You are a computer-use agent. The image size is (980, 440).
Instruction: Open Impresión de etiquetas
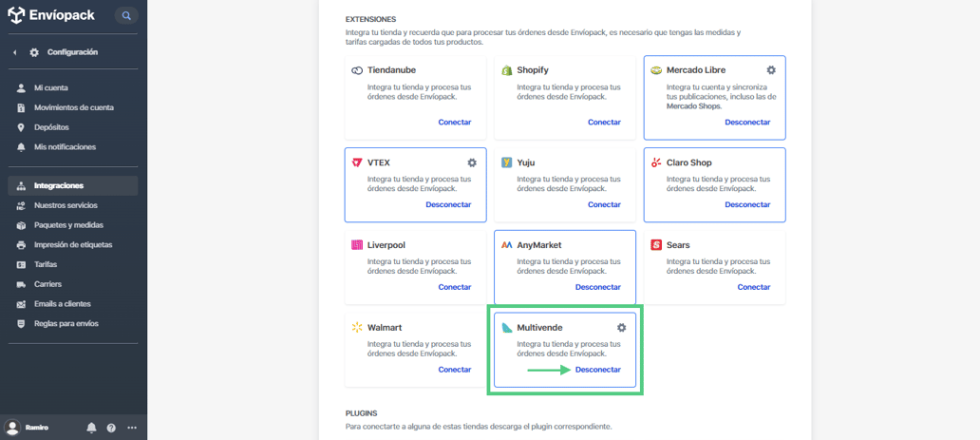point(73,245)
